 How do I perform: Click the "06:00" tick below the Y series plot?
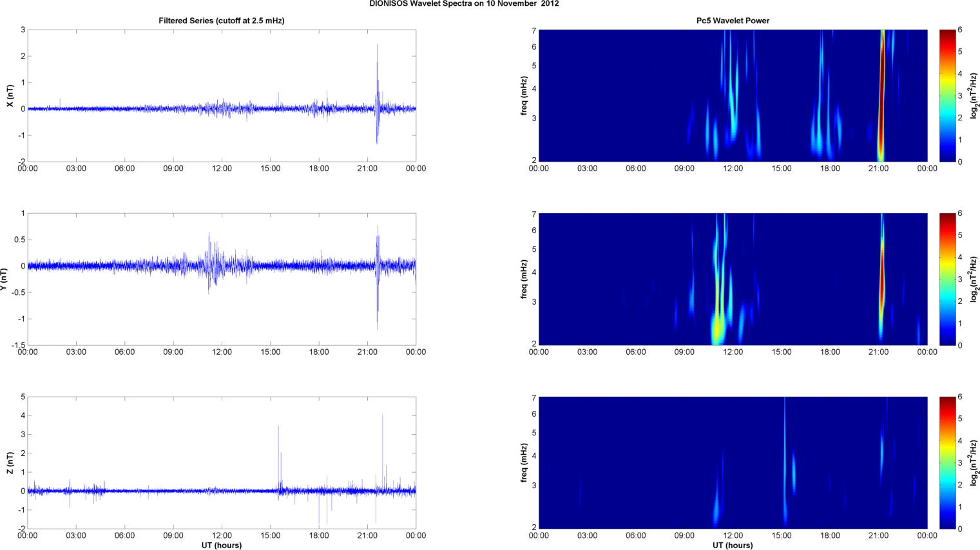point(125,352)
